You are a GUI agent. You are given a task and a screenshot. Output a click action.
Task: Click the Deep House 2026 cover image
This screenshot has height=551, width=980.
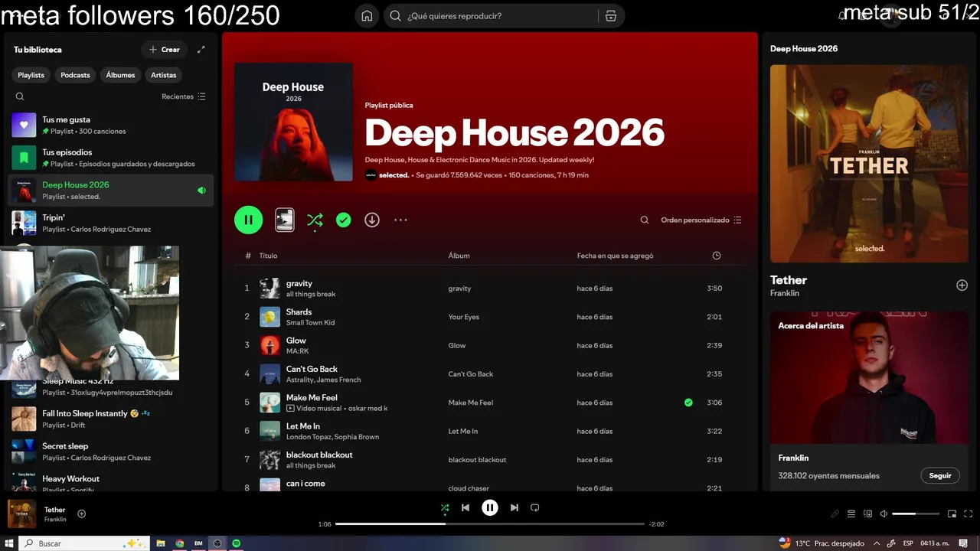293,122
